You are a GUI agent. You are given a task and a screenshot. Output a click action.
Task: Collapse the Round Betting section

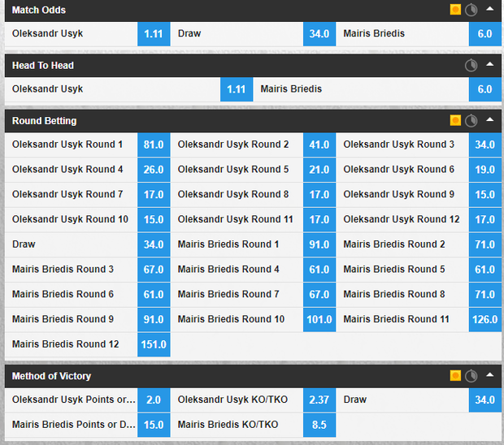(489, 120)
